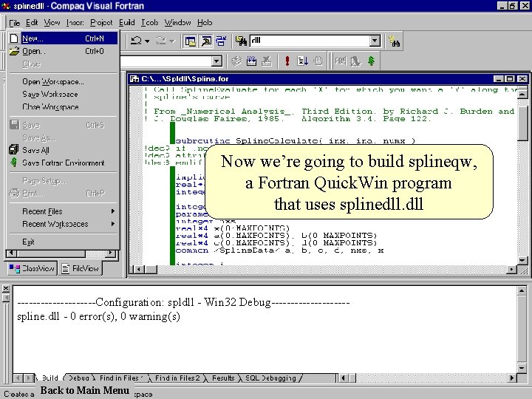Open the Help menu
Image resolution: width=532 pixels, height=399 pixels.
click(205, 23)
